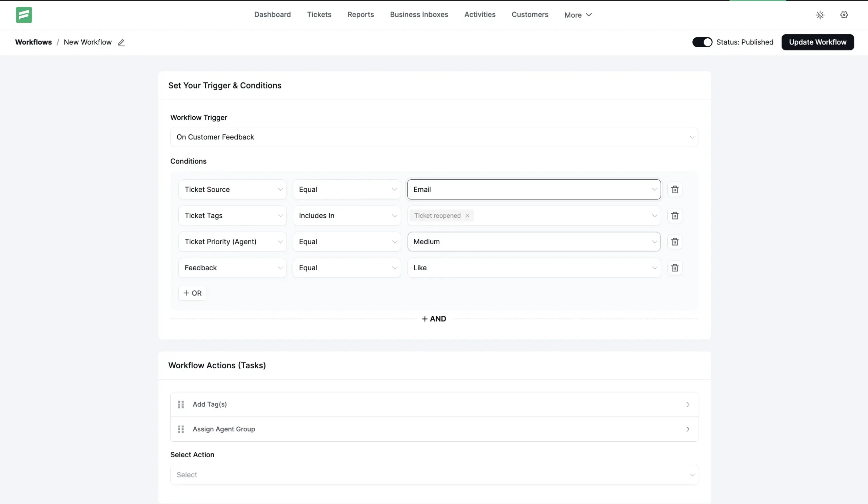This screenshot has height=504, width=868.
Task: Delete the Ticket Source condition row
Action: point(674,190)
